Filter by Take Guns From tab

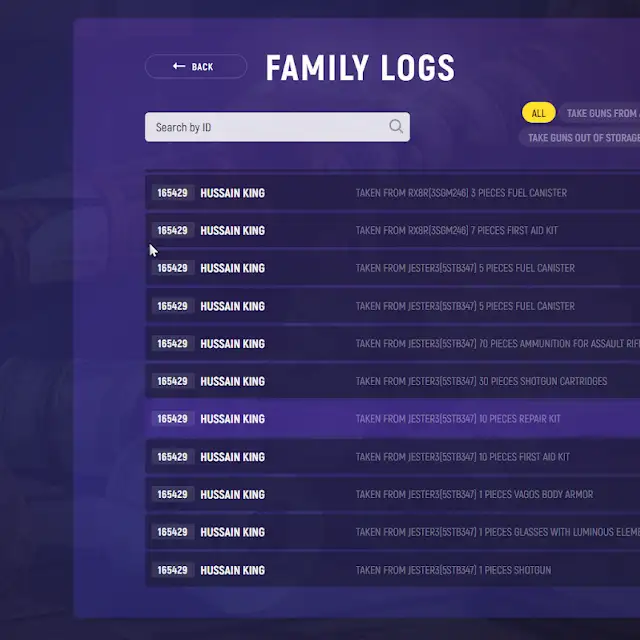(x=600, y=113)
